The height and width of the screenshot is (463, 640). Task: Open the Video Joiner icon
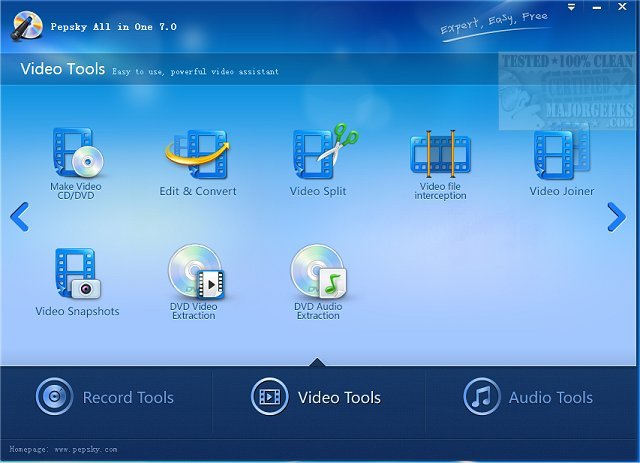click(562, 153)
